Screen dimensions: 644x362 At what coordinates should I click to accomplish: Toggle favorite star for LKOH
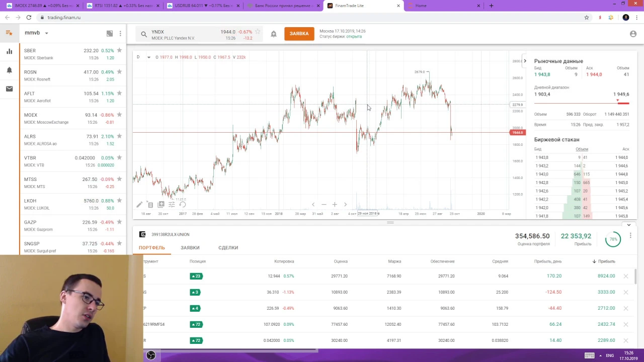[x=119, y=201]
